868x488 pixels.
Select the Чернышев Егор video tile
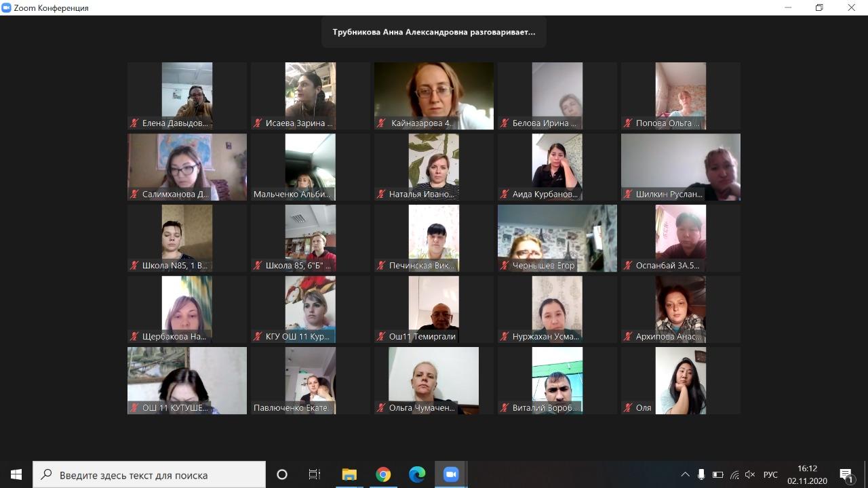point(557,238)
